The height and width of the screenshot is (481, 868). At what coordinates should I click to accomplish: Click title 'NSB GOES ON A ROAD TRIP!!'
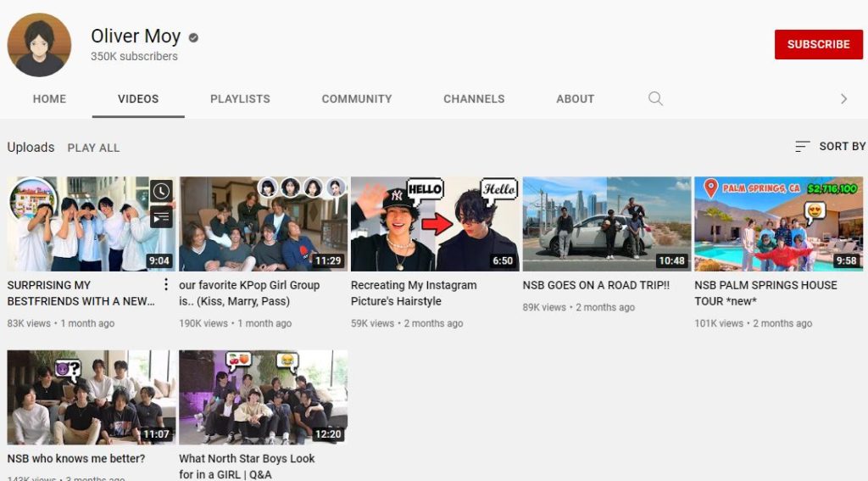click(596, 285)
